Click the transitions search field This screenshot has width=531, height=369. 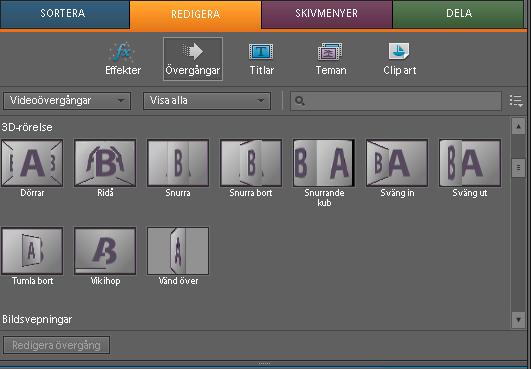tap(396, 101)
